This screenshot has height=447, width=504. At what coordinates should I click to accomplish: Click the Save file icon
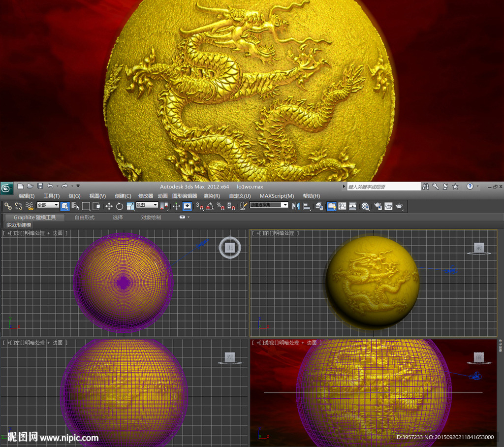40,186
